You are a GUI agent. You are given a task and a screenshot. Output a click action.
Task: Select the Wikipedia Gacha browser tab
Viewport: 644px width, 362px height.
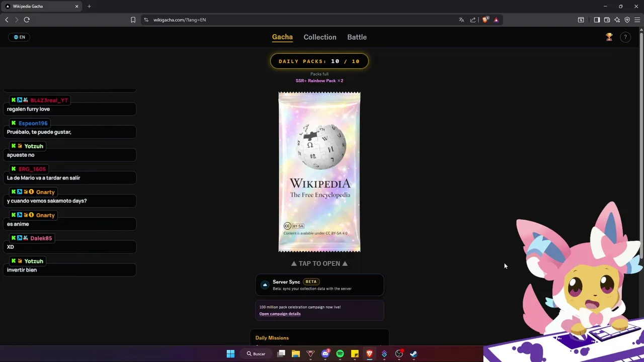[41, 6]
